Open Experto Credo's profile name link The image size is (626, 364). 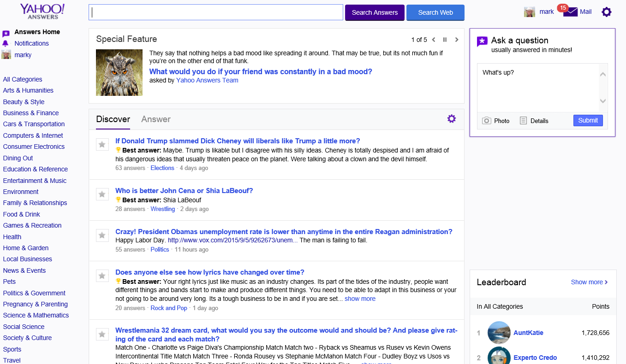click(x=535, y=358)
